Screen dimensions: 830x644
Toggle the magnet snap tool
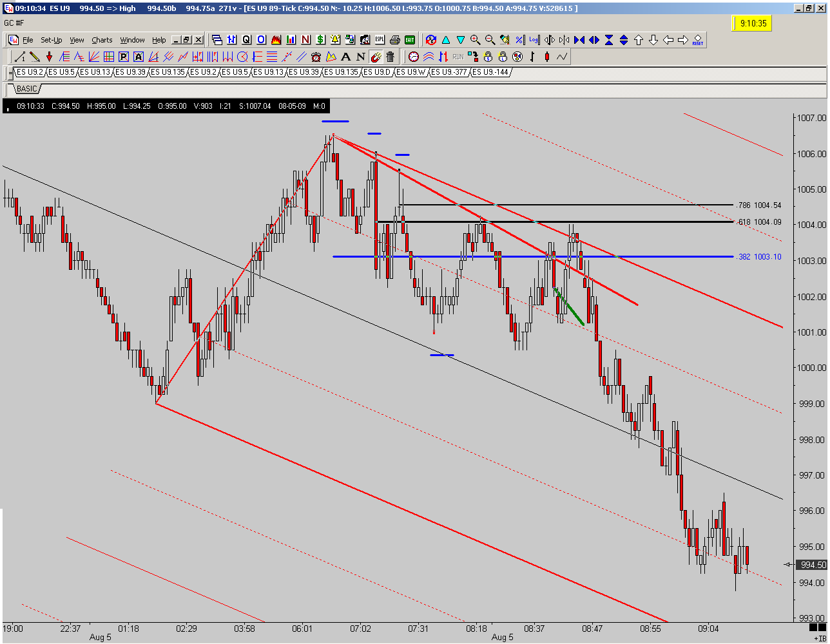point(376,57)
